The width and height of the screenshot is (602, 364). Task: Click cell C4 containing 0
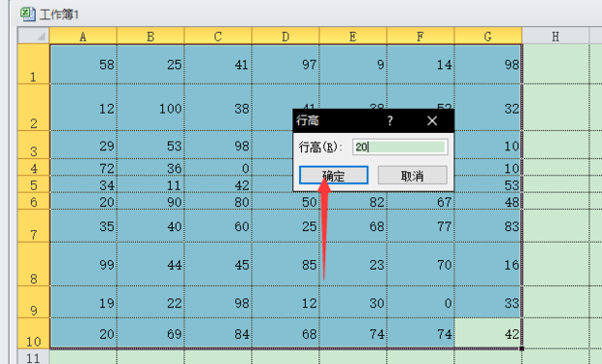pyautogui.click(x=218, y=167)
